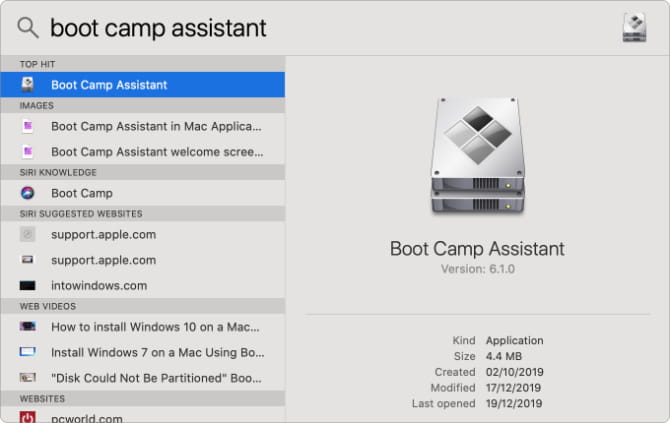The width and height of the screenshot is (670, 423).
Task: Open the second support.apple.com suggestion
Action: pos(143,260)
